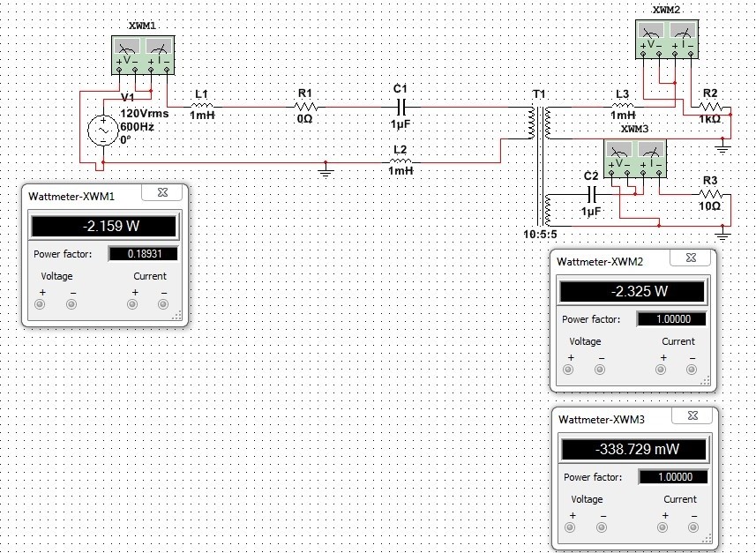Image resolution: width=756 pixels, height=553 pixels.
Task: Grab the resize grip of Wattmeter-XWM1
Action: tap(177, 316)
